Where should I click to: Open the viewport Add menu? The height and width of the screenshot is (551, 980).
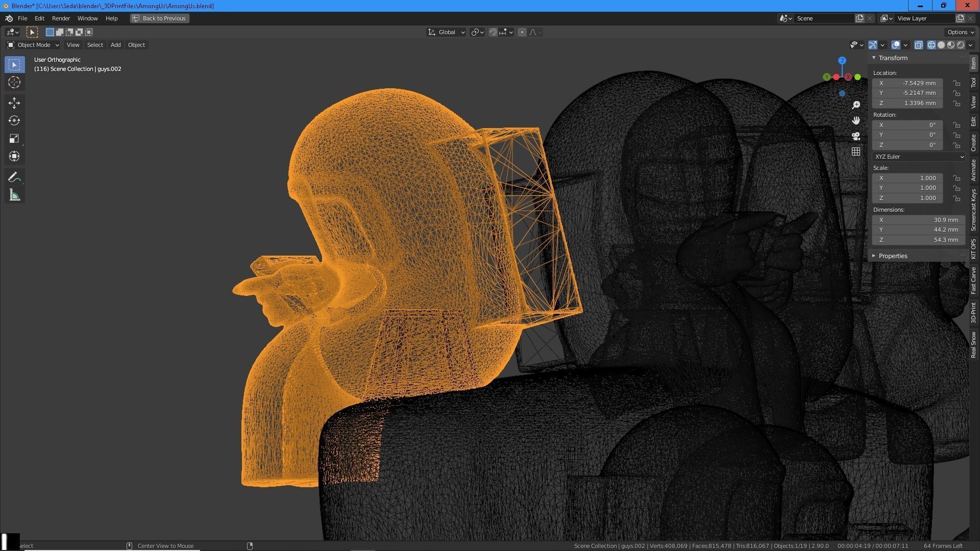pos(116,45)
